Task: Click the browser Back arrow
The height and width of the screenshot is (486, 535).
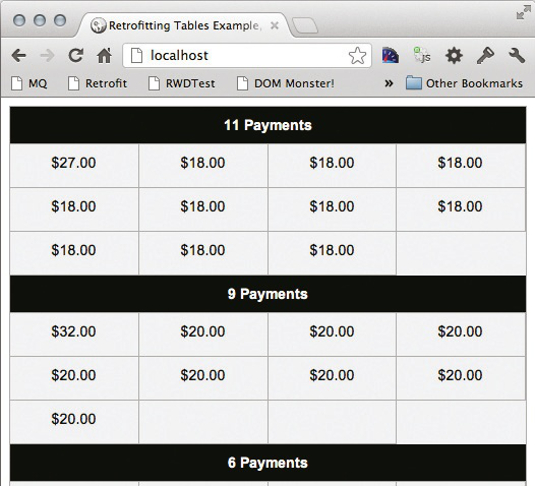Action: (18, 55)
